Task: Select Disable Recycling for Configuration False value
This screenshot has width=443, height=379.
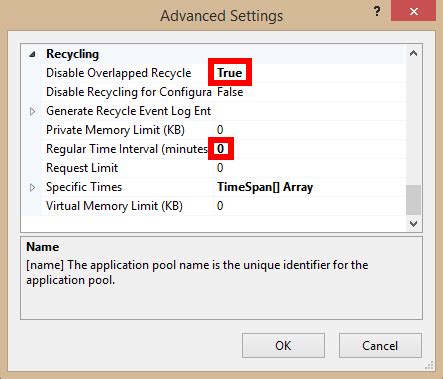Action: tap(230, 92)
